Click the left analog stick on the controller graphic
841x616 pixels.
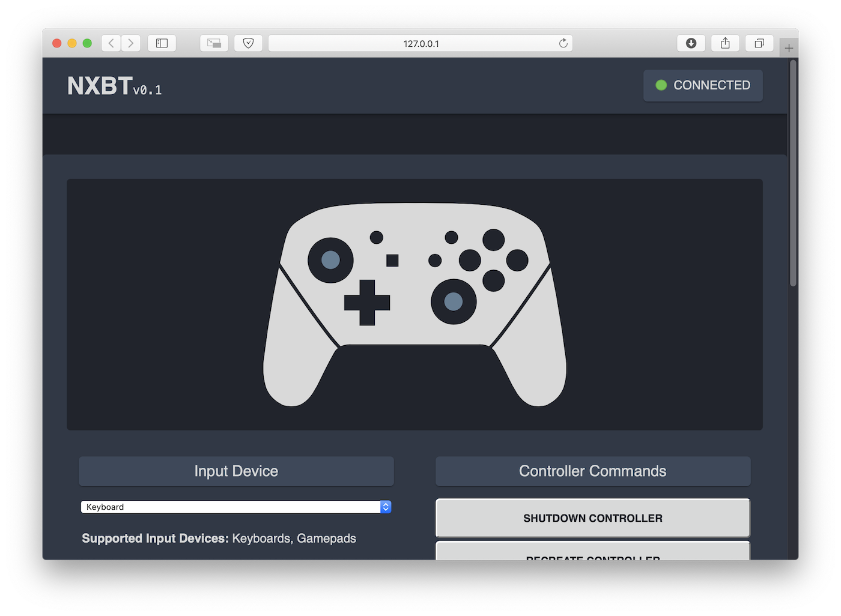(329, 260)
